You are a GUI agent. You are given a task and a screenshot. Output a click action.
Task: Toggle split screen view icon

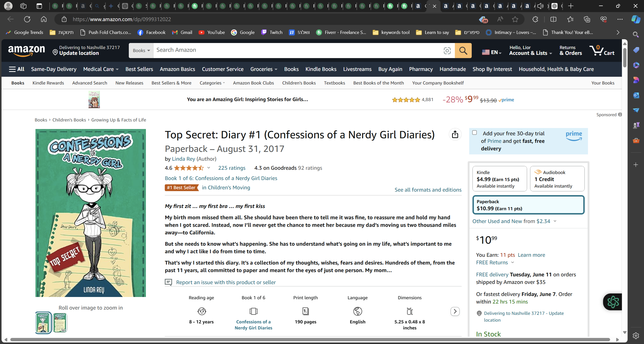pos(553,19)
